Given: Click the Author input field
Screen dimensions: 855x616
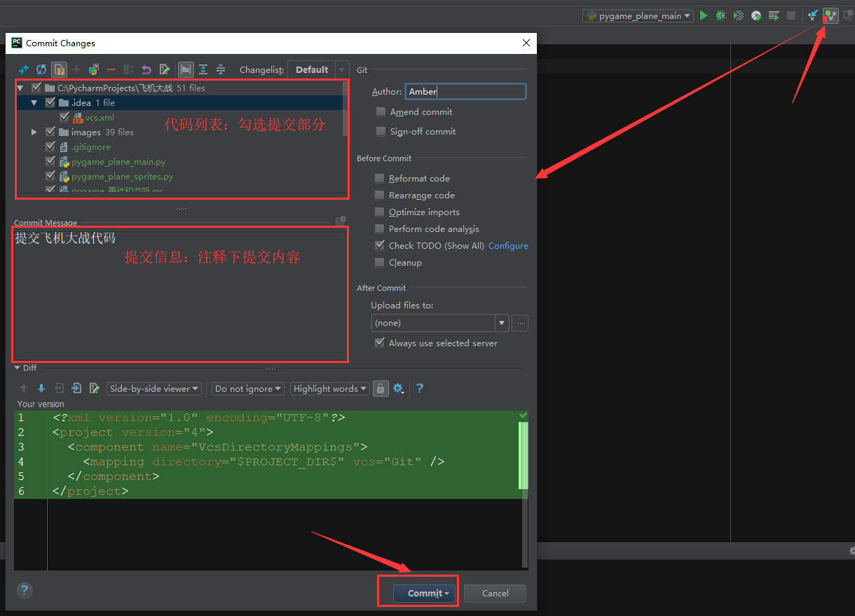Looking at the screenshot, I should coord(465,91).
